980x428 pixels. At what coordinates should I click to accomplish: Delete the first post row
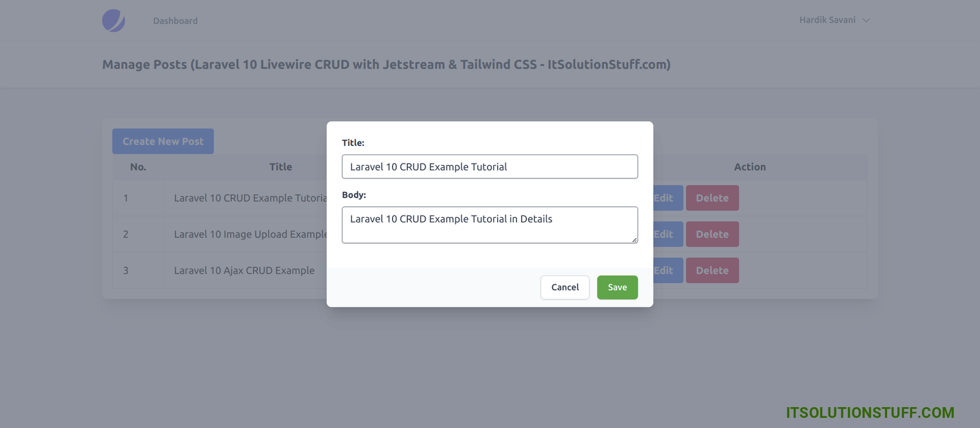712,198
